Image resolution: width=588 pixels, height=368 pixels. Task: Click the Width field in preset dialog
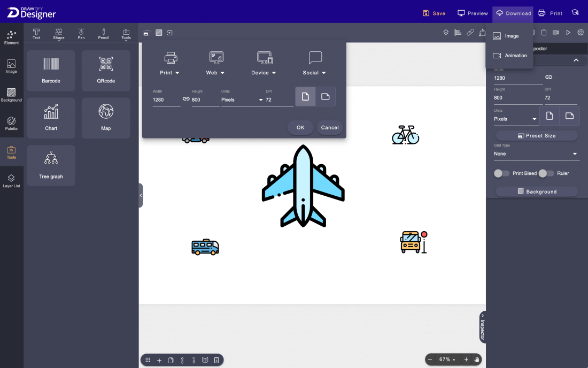pyautogui.click(x=166, y=100)
